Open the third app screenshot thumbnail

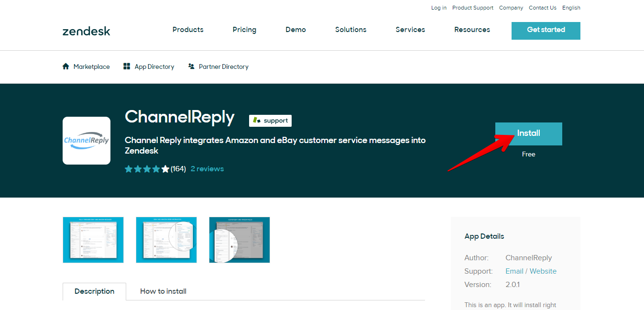(x=240, y=240)
